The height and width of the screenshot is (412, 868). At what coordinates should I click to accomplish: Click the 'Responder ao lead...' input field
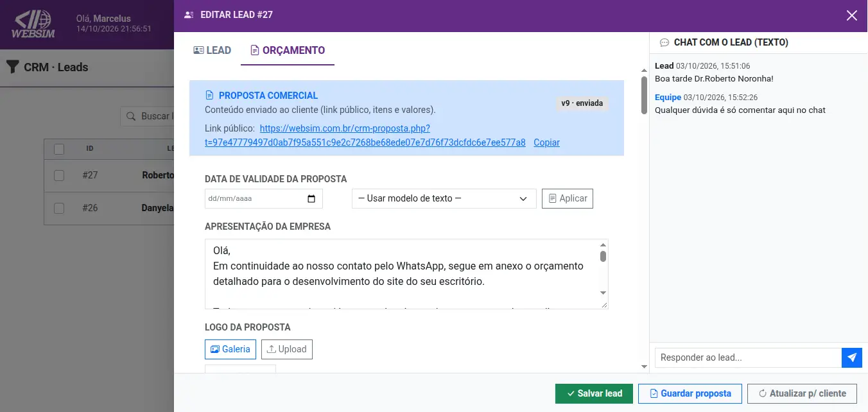pyautogui.click(x=748, y=357)
